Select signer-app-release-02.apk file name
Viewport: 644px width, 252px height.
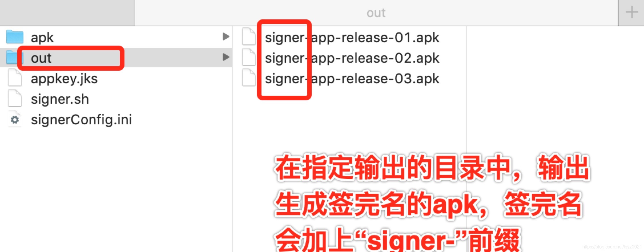[352, 58]
